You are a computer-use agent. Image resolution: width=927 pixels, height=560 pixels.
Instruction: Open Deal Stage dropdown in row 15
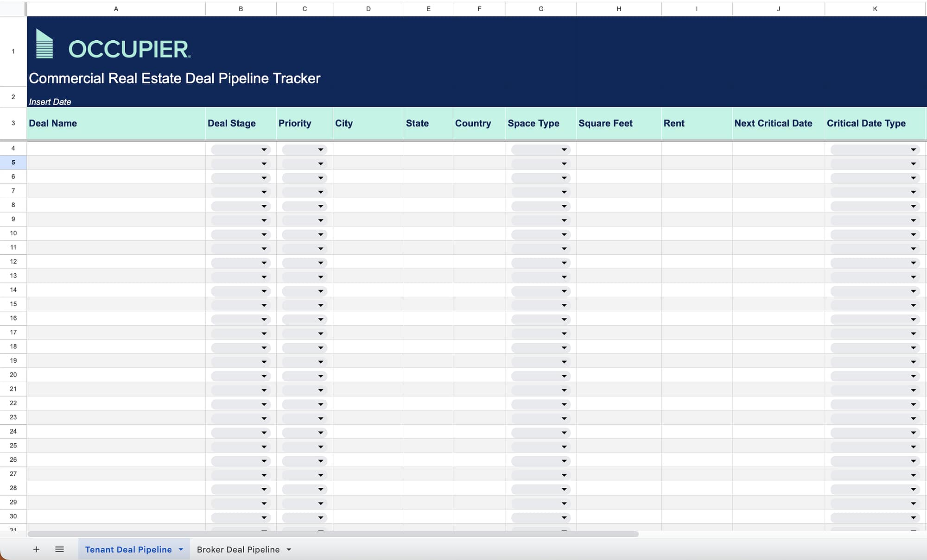coord(264,305)
